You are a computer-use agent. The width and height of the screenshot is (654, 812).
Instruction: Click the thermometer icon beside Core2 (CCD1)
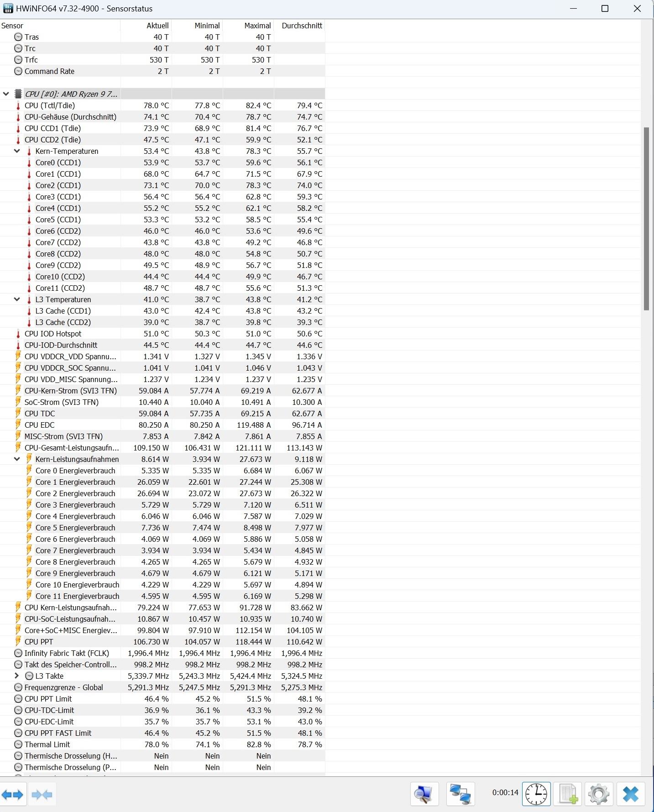point(29,185)
